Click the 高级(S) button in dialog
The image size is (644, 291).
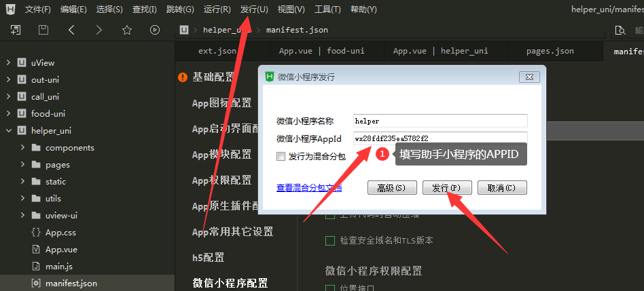coord(392,188)
